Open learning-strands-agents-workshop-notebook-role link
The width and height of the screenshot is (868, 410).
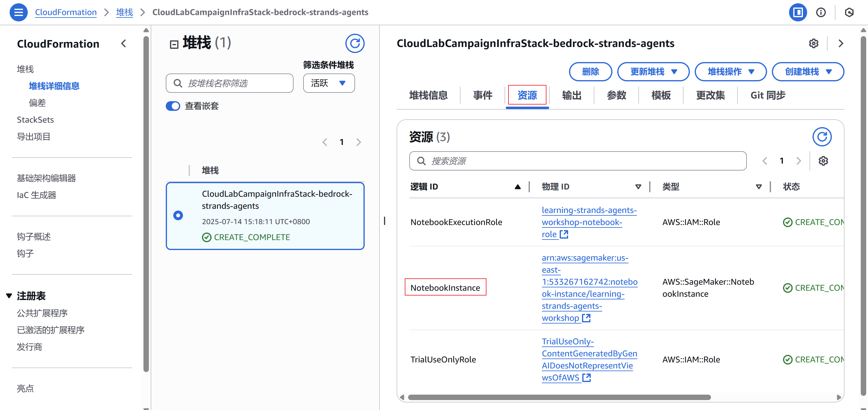tap(589, 222)
